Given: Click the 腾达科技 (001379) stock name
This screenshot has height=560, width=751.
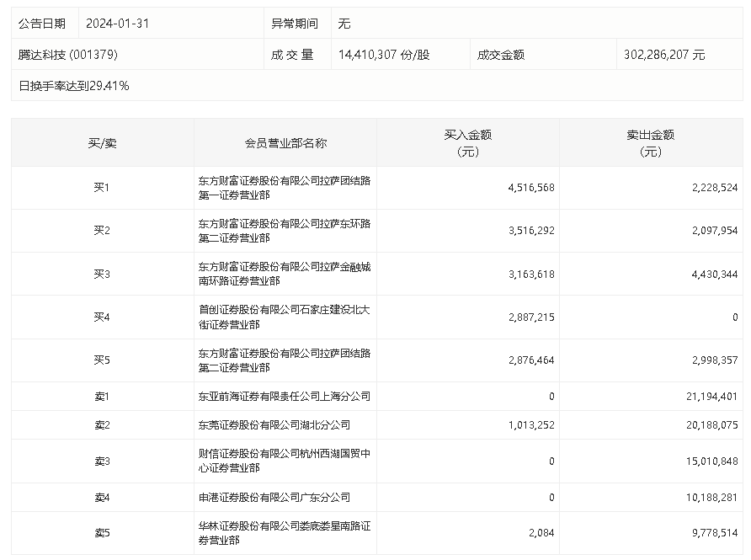Looking at the screenshot, I should [x=67, y=55].
